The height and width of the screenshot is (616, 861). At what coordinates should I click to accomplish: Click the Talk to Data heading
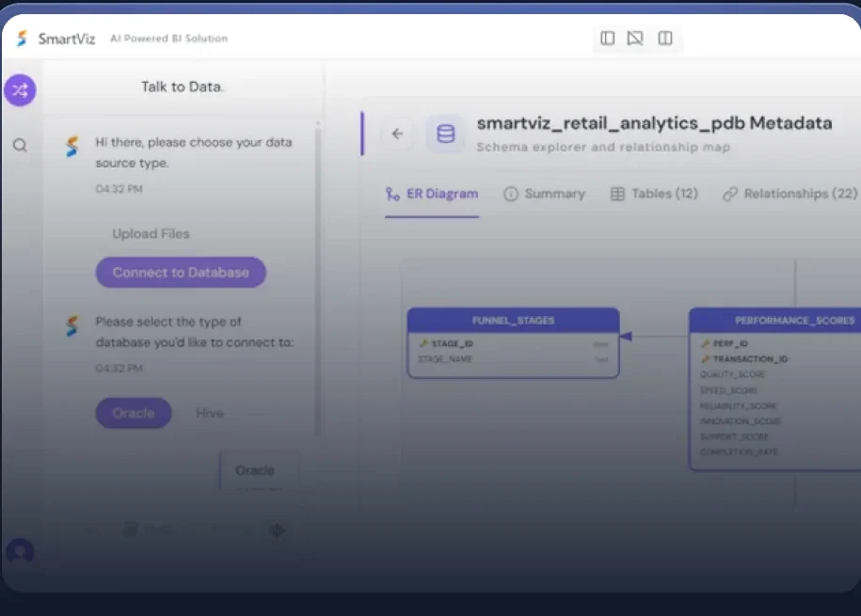[182, 87]
